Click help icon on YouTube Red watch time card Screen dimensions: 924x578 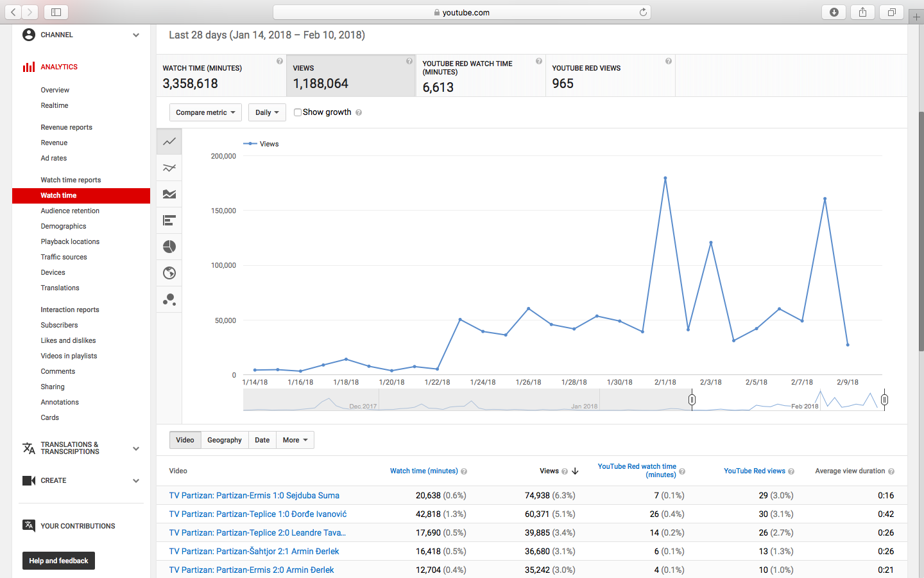tap(539, 61)
